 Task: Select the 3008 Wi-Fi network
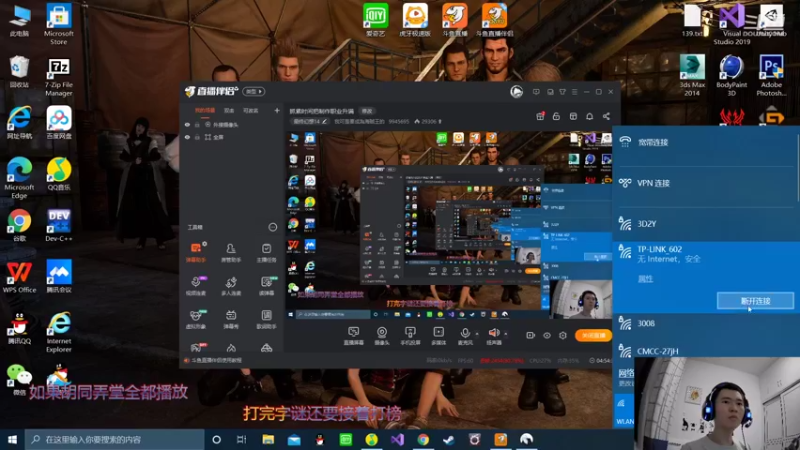click(706, 323)
